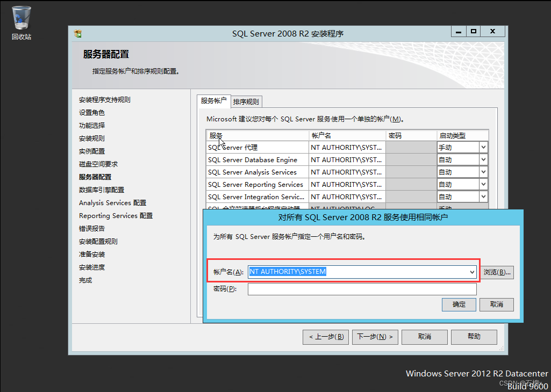Open help with the 帮助 button
This screenshot has width=551, height=392.
474,337
